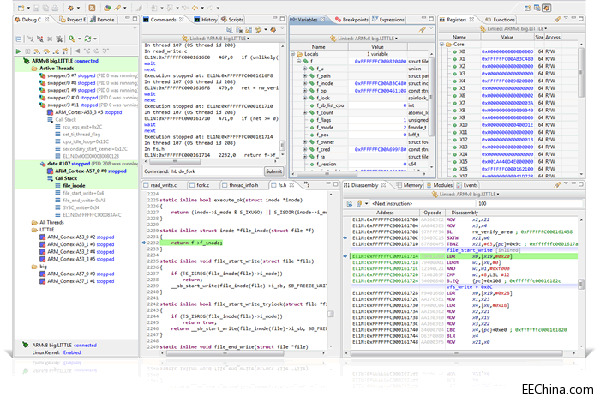Image resolution: width=600 pixels, height=403 pixels.
Task: Click the Step Into icon in Debug Control toolbar
Action: tap(37, 51)
